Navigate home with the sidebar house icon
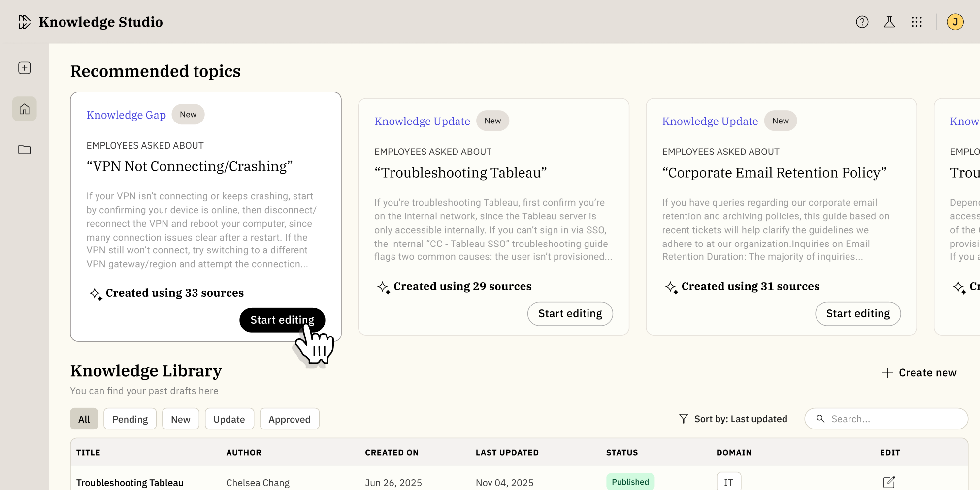This screenshot has height=490, width=980. pyautogui.click(x=24, y=109)
